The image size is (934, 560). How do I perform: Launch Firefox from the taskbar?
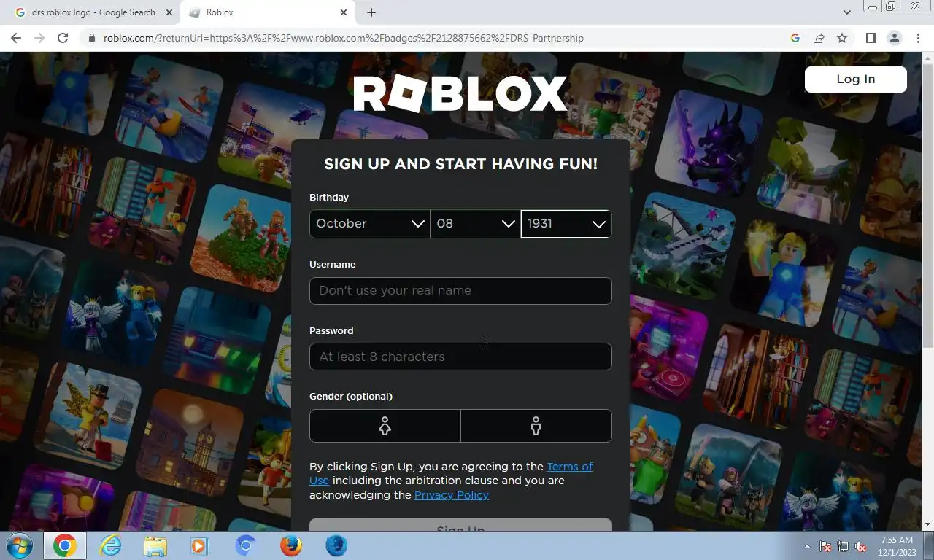click(291, 545)
